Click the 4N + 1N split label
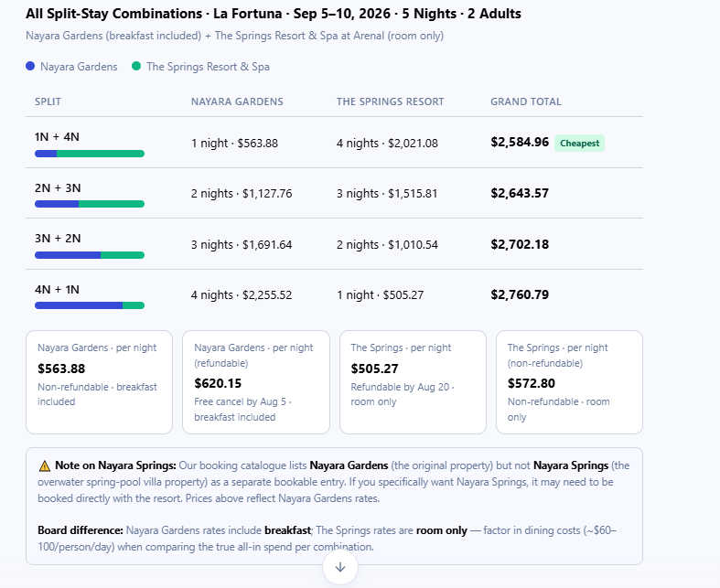 [57, 290]
